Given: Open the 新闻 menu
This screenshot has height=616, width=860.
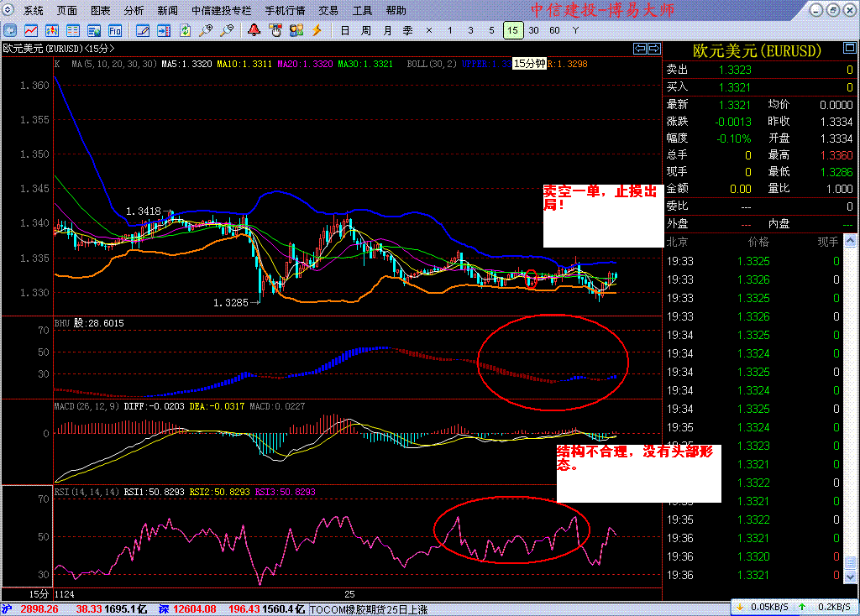Looking at the screenshot, I should click(x=167, y=10).
